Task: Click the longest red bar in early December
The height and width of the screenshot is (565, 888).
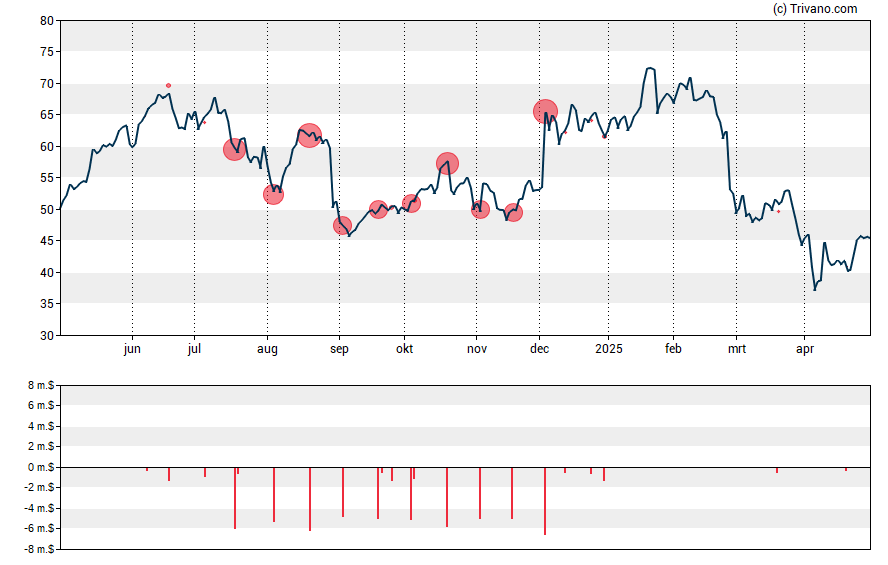Action: pos(545,501)
